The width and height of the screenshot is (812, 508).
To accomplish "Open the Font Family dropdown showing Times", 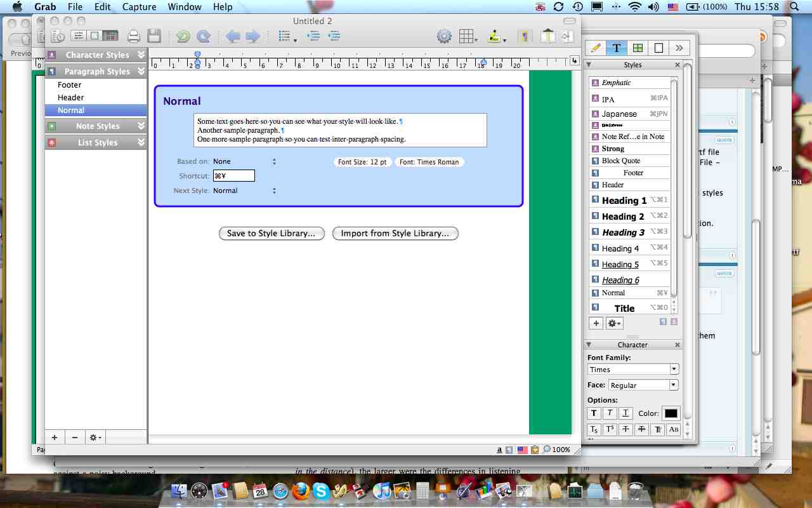I will [x=674, y=369].
